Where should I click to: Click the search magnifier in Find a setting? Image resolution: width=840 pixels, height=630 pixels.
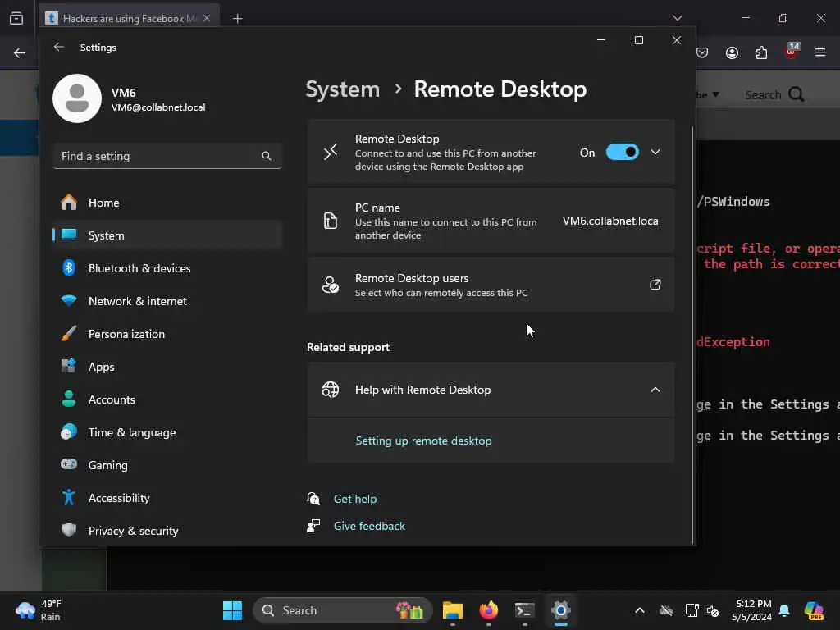267,156
